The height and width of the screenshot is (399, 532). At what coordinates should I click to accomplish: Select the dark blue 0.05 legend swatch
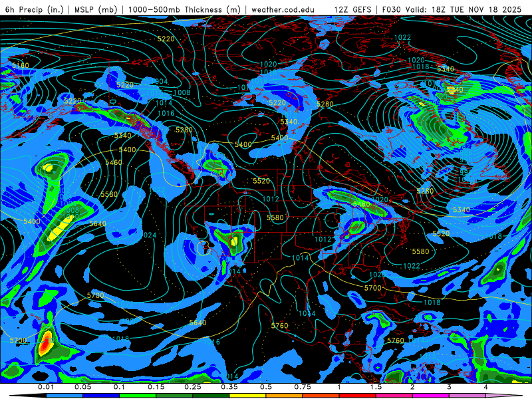point(101,396)
